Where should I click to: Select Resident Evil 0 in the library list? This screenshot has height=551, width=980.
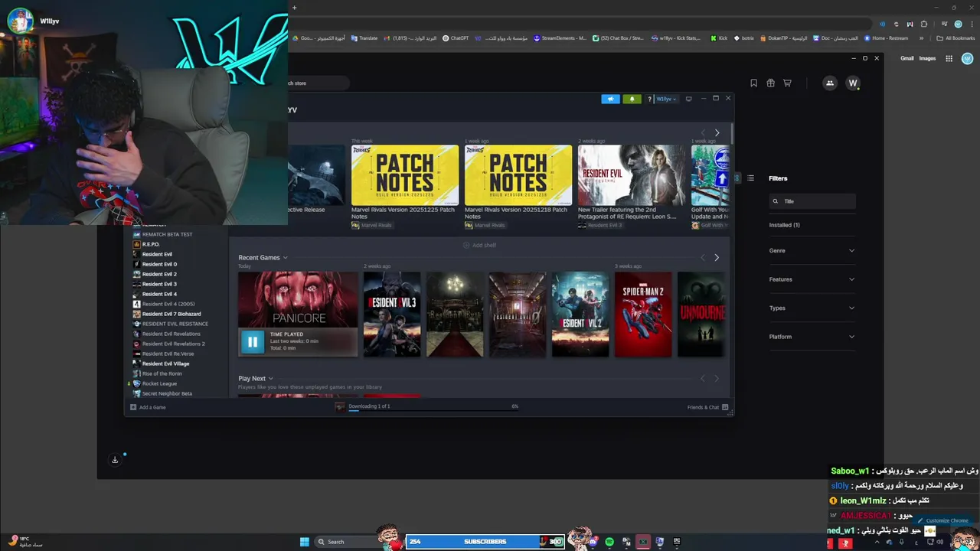pyautogui.click(x=159, y=264)
